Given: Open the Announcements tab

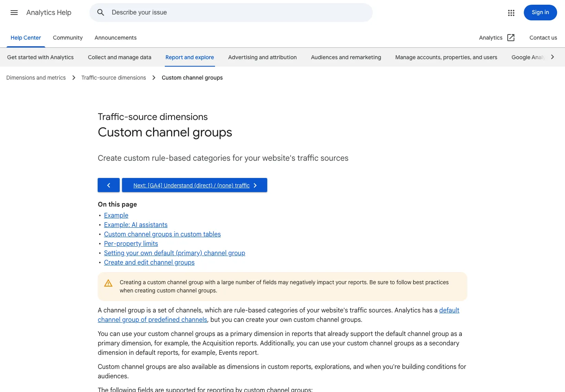Looking at the screenshot, I should pos(115,38).
